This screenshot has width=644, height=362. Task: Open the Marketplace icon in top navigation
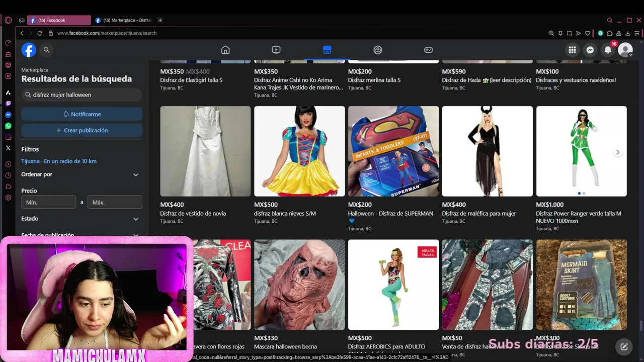[x=327, y=50]
